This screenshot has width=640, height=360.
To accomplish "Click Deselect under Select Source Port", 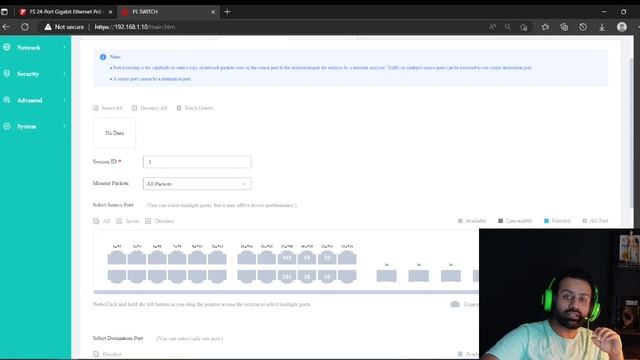I will click(160, 221).
